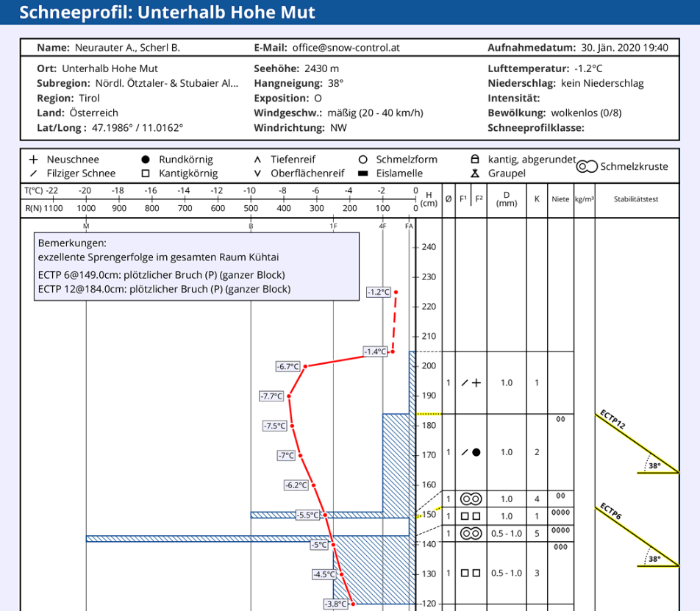Select wind speed mäßig (20 - 40 km/h)
Image resolution: width=700 pixels, height=611 pixels.
tap(376, 113)
